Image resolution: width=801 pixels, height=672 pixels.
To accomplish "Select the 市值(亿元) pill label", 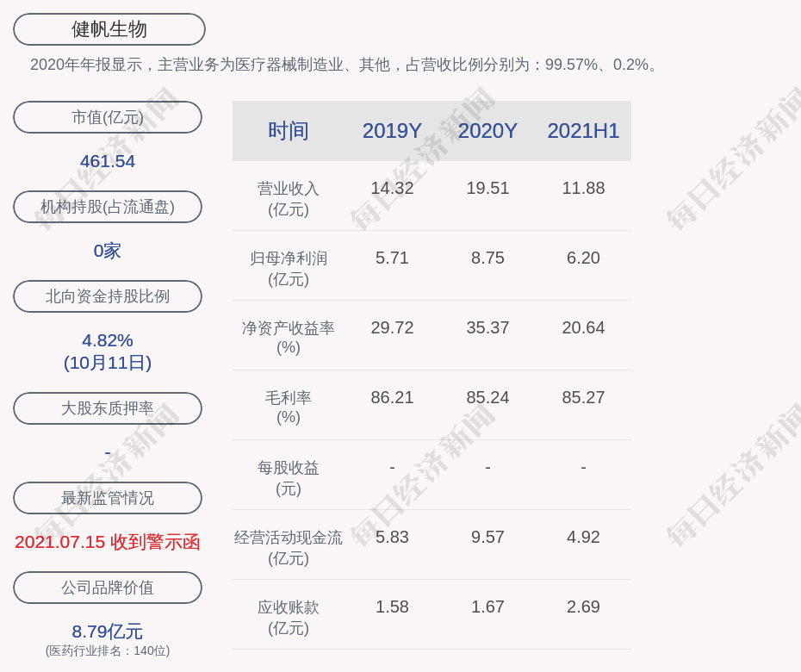I will (108, 117).
